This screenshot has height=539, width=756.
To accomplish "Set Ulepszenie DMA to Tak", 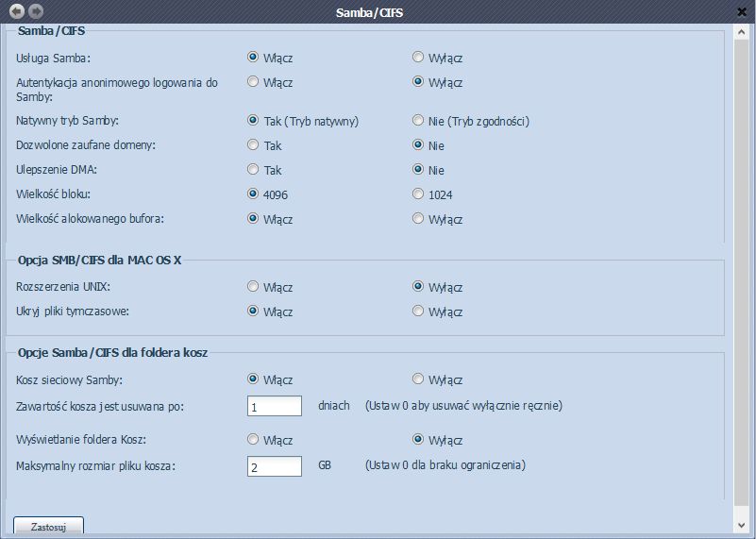I will (x=253, y=169).
